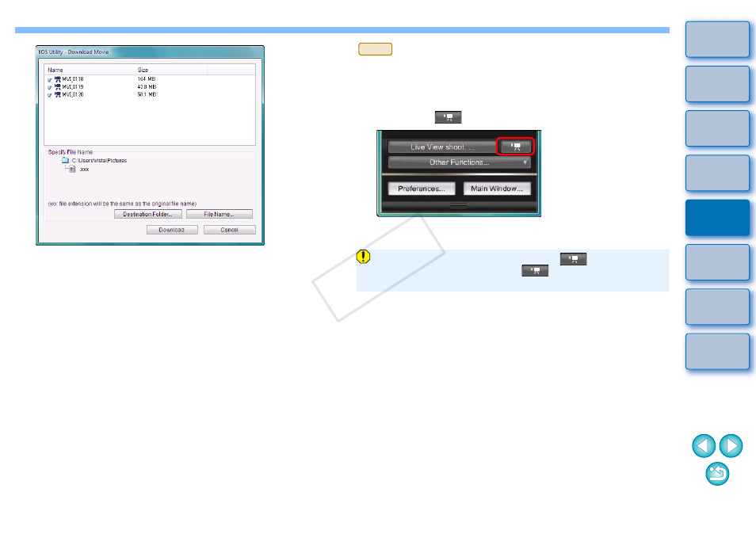
Task: Deselect the MVI_0120 checkbox
Action: pyautogui.click(x=50, y=95)
